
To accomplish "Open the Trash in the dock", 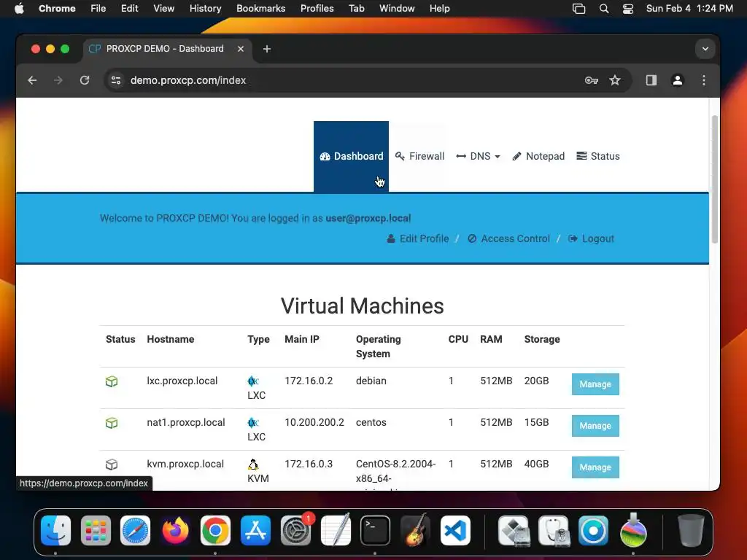I will pyautogui.click(x=691, y=531).
